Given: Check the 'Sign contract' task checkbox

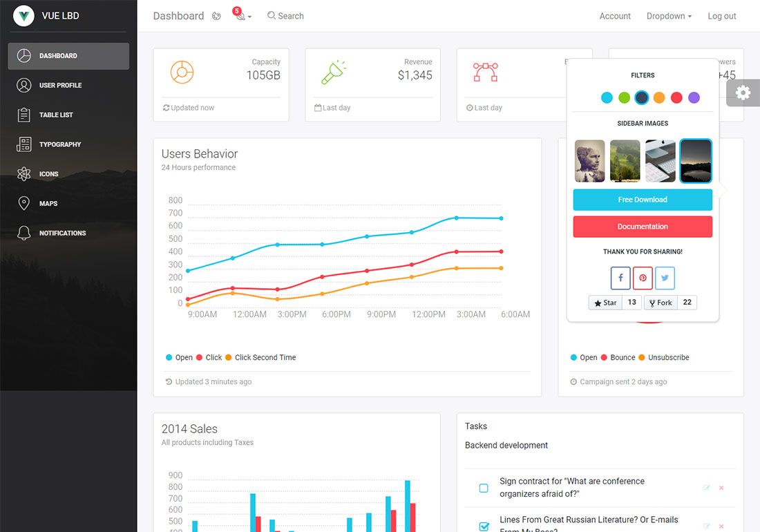Looking at the screenshot, I should [484, 488].
